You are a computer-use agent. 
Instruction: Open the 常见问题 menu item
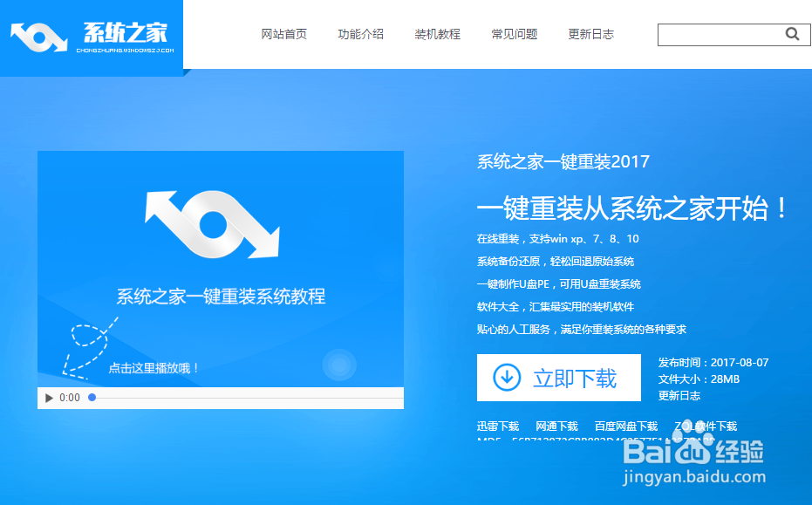pyautogui.click(x=515, y=34)
